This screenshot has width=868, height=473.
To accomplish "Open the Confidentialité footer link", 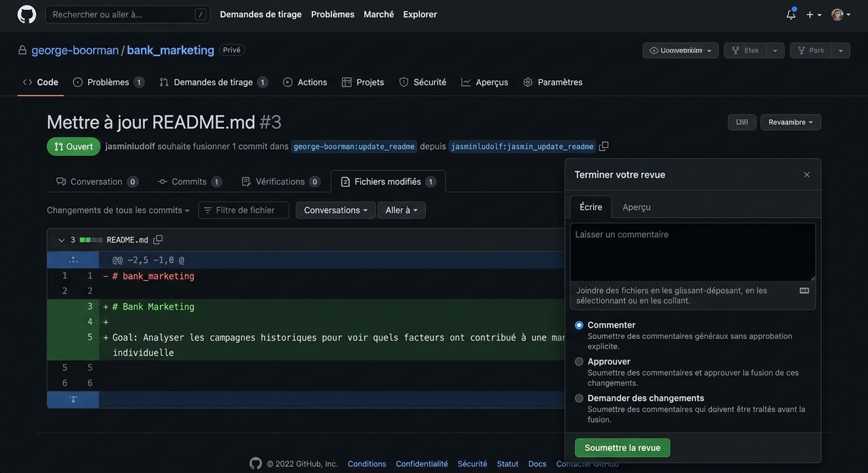I will click(422, 464).
